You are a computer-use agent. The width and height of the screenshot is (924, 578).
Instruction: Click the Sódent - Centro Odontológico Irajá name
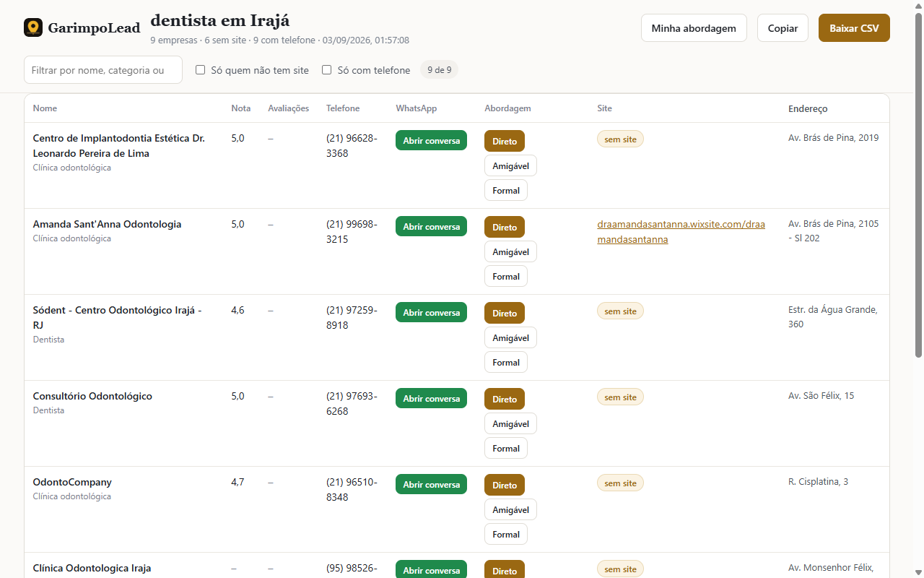click(x=118, y=317)
